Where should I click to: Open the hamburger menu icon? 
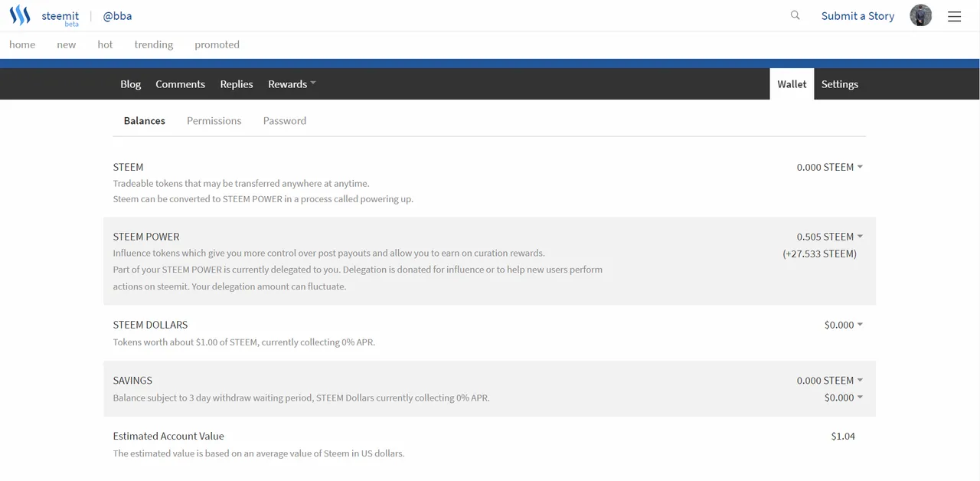954,16
